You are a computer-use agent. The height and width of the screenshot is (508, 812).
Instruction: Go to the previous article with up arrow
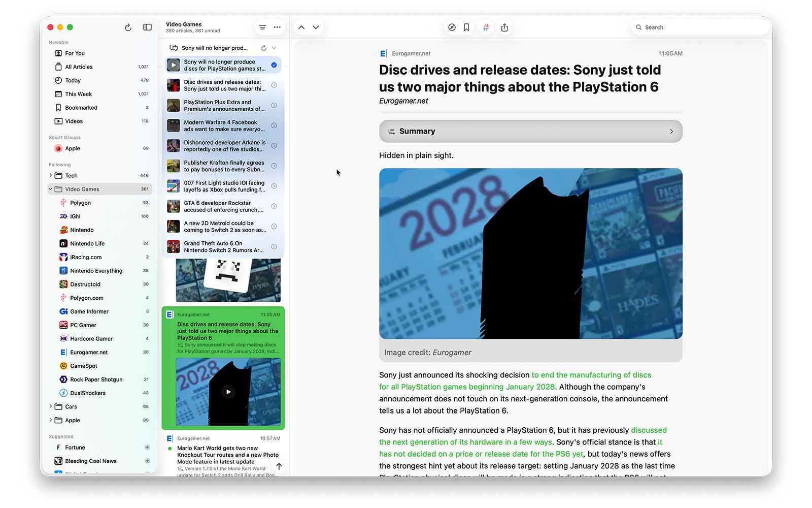point(301,27)
